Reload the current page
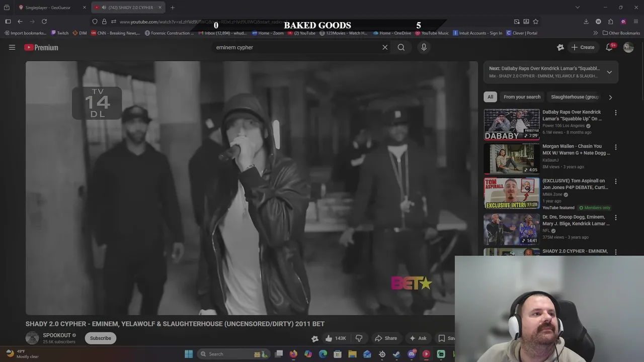This screenshot has width=644, height=362. pyautogui.click(x=44, y=22)
